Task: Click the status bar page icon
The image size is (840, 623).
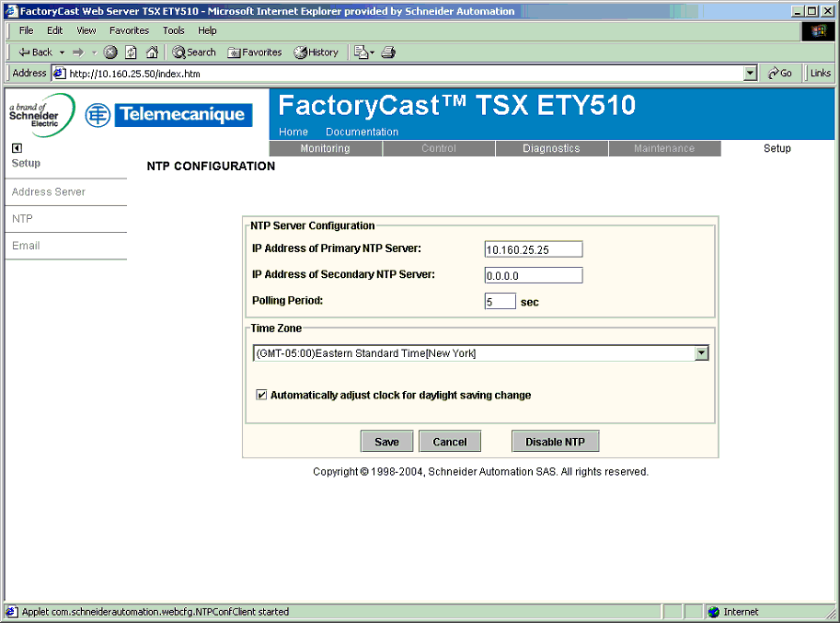Action: click(12, 612)
